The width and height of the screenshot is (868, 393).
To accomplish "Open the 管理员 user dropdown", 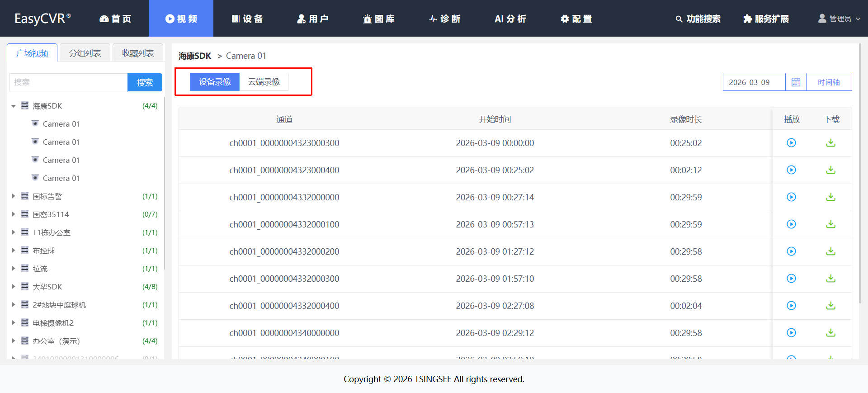I will click(839, 19).
